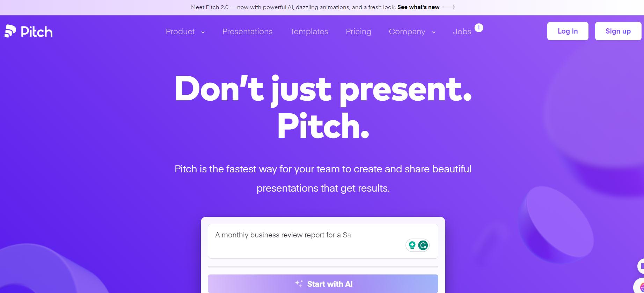Screen dimensions: 644x293
Task: Expand the Company dropdown
Action: (x=412, y=31)
